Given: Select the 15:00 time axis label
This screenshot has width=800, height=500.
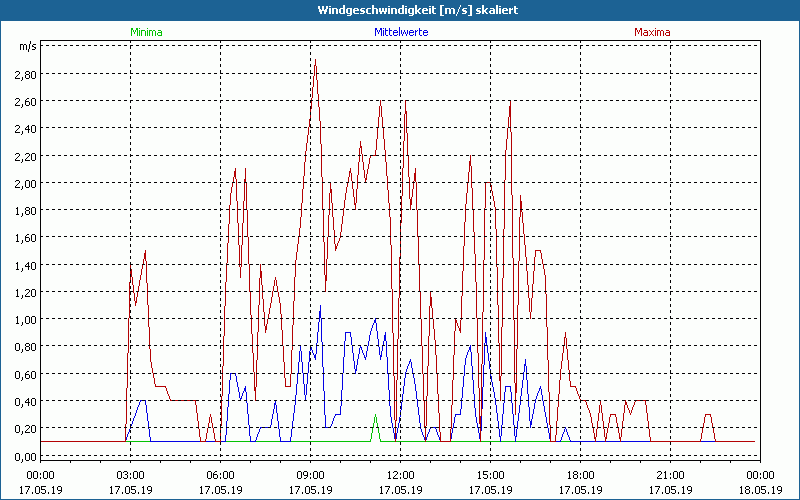Looking at the screenshot, I should click(x=490, y=475).
